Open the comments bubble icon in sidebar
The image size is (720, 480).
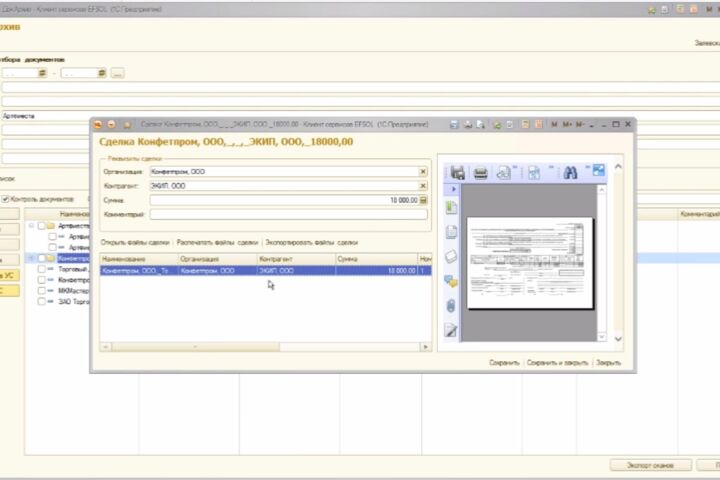pyautogui.click(x=451, y=281)
